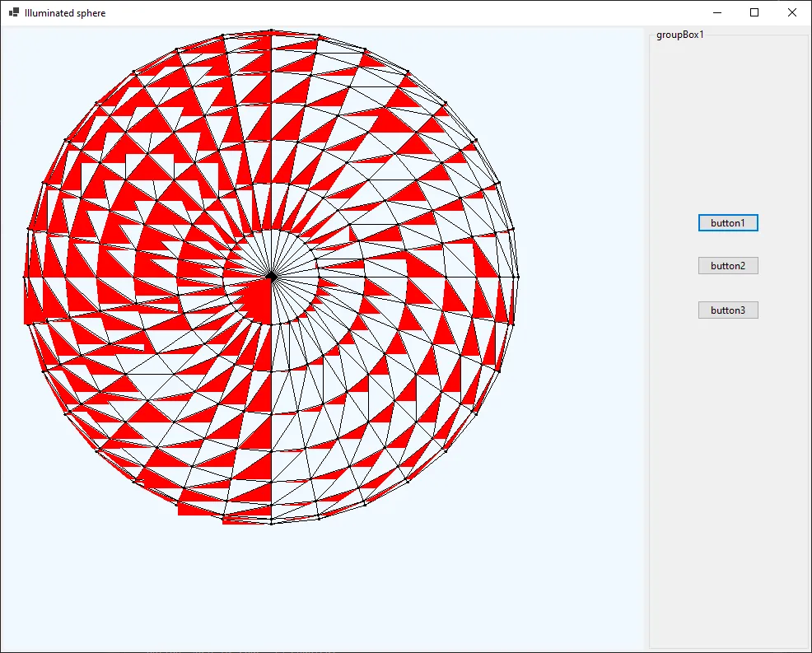
Task: Click the bottommost vertex dot of the sphere
Action: [x=271, y=523]
